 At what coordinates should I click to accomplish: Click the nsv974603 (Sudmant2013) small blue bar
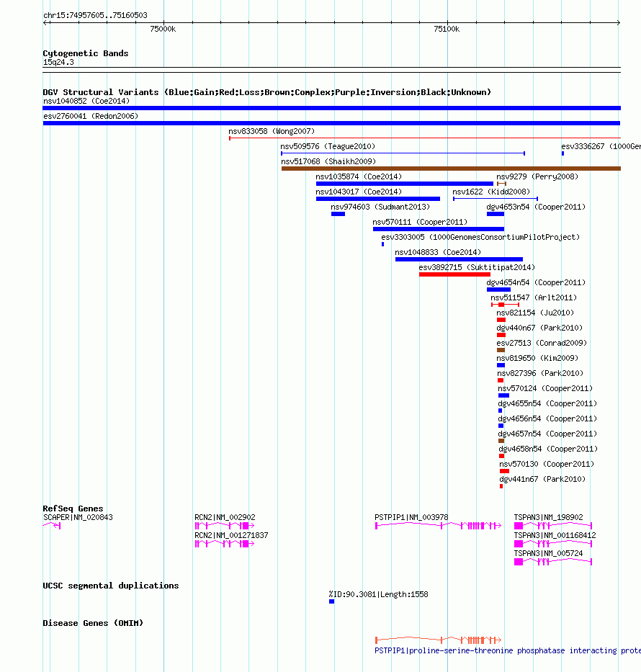[x=338, y=214]
